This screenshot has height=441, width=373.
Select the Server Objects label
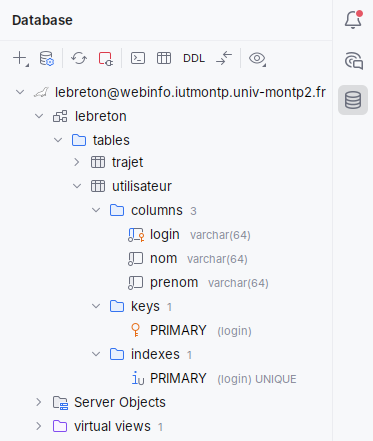tap(120, 402)
